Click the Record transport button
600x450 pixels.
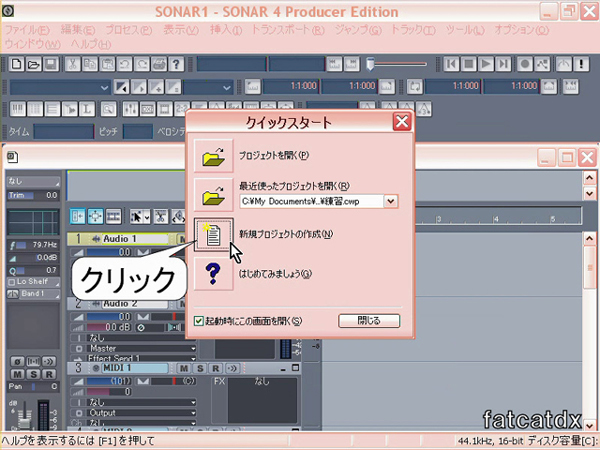point(525,64)
